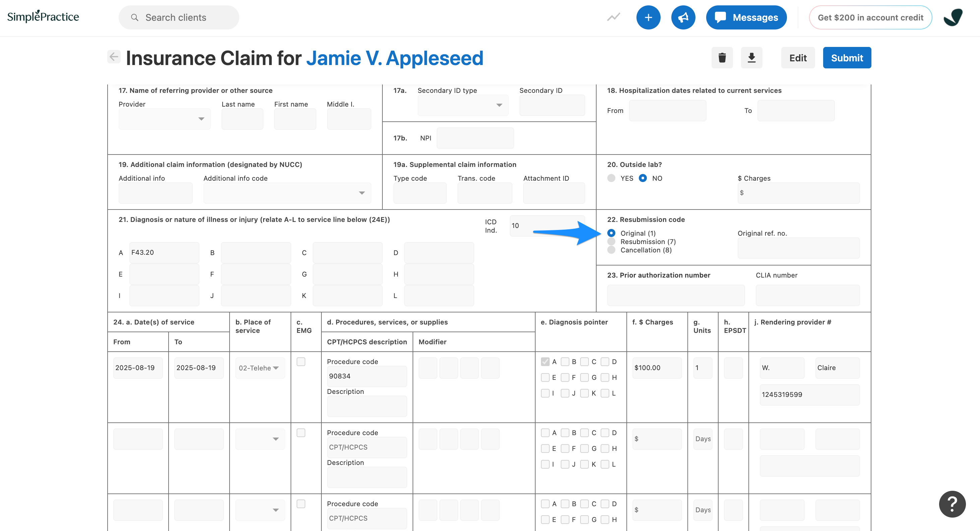Click the back arrow beside Insurance Claim
Screen dimensions: 980x531
pyautogui.click(x=114, y=57)
